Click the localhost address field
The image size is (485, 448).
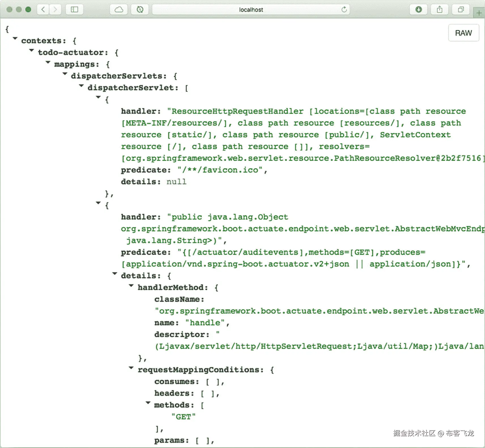pos(251,9)
